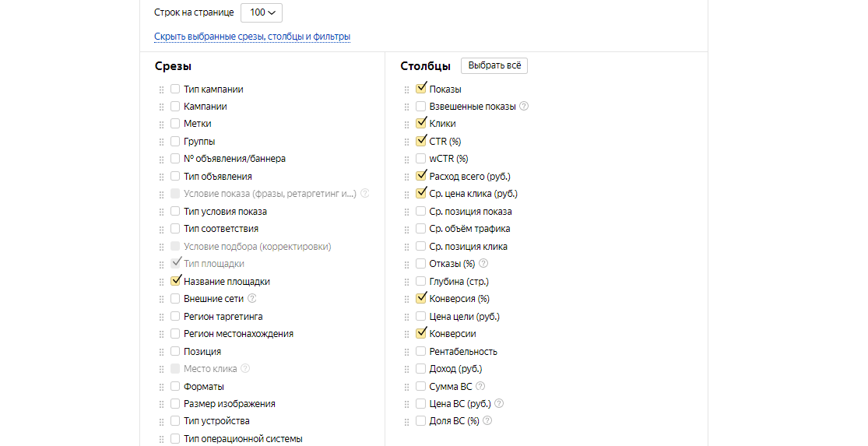Screen dimensions: 868x446
Task: Click the drag handle beside Конверсии column
Action: (x=406, y=334)
